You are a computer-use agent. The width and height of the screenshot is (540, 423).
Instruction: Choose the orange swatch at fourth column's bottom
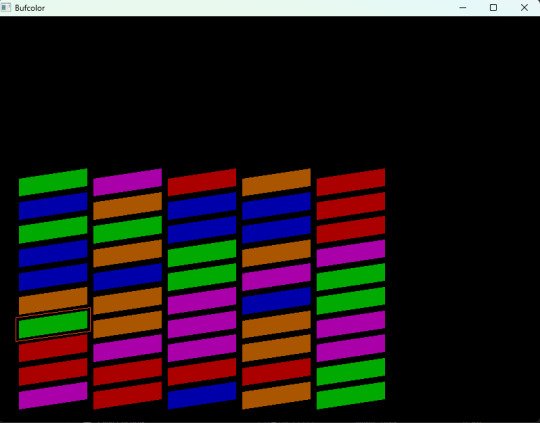(x=276, y=395)
